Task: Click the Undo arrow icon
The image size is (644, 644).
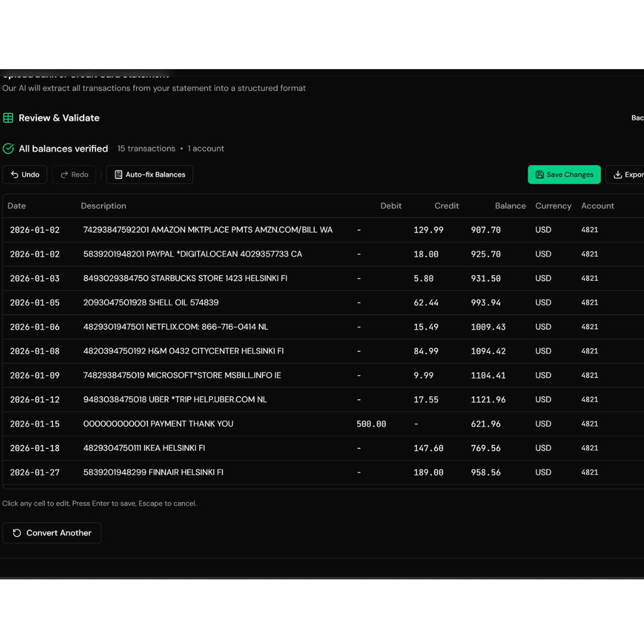Action: point(14,174)
